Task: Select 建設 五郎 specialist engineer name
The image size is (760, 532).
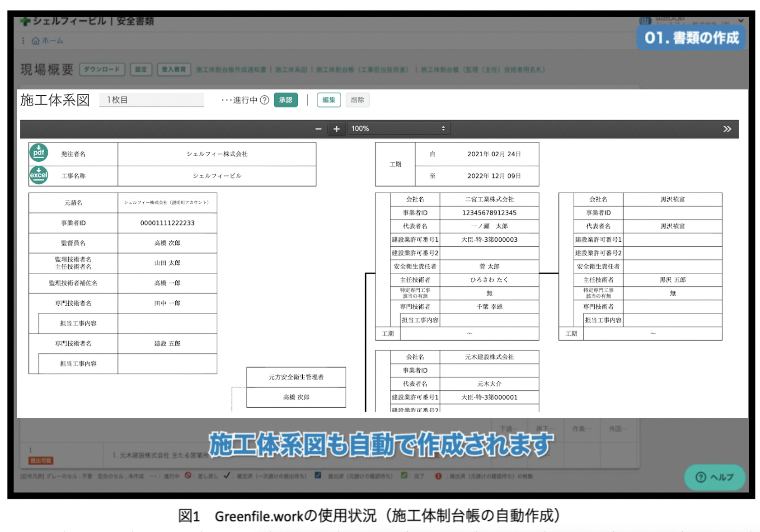Action: tap(167, 344)
